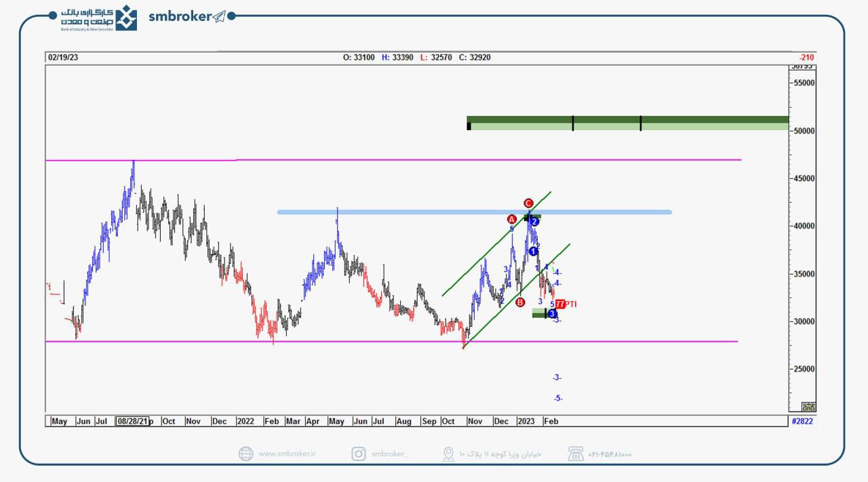This screenshot has width=868, height=482.
Task: Select the red wave A marker
Action: click(512, 219)
